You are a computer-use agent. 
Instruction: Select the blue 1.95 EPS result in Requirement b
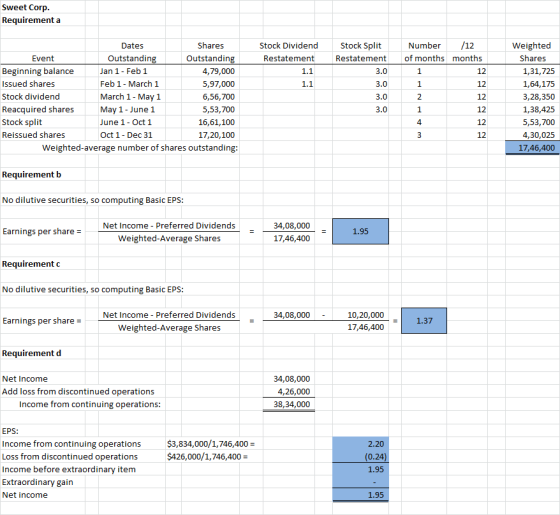tap(360, 231)
